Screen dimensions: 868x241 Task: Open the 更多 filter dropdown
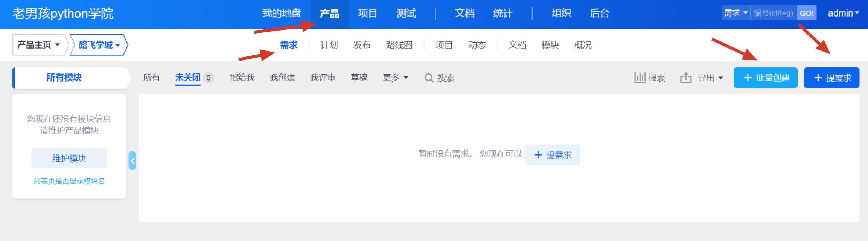pos(395,78)
